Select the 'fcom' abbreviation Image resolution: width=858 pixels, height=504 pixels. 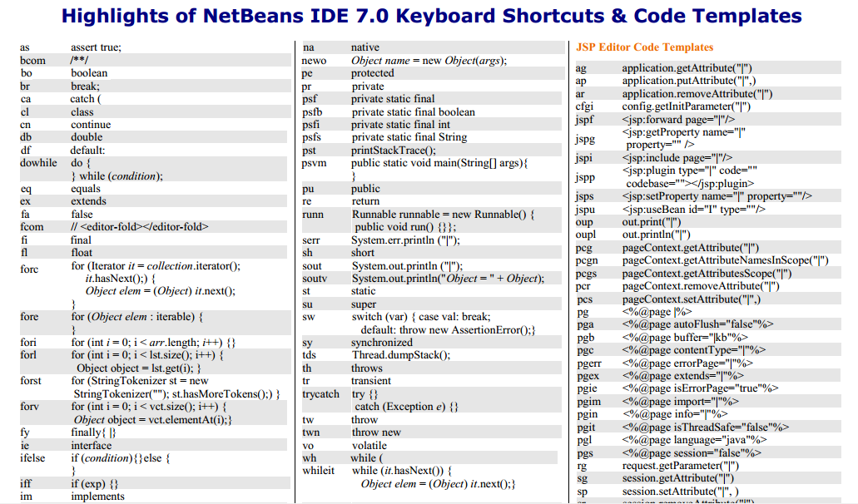pos(32,227)
